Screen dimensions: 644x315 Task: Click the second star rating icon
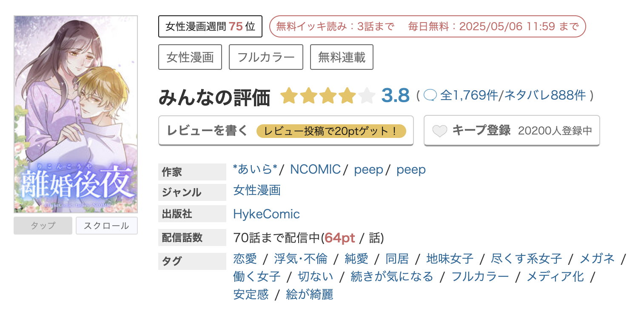(308, 96)
